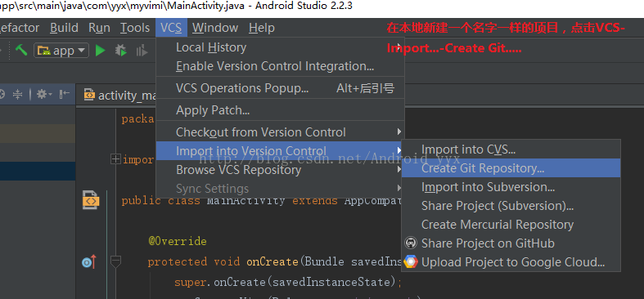Open the Tools menu

pyautogui.click(x=135, y=28)
